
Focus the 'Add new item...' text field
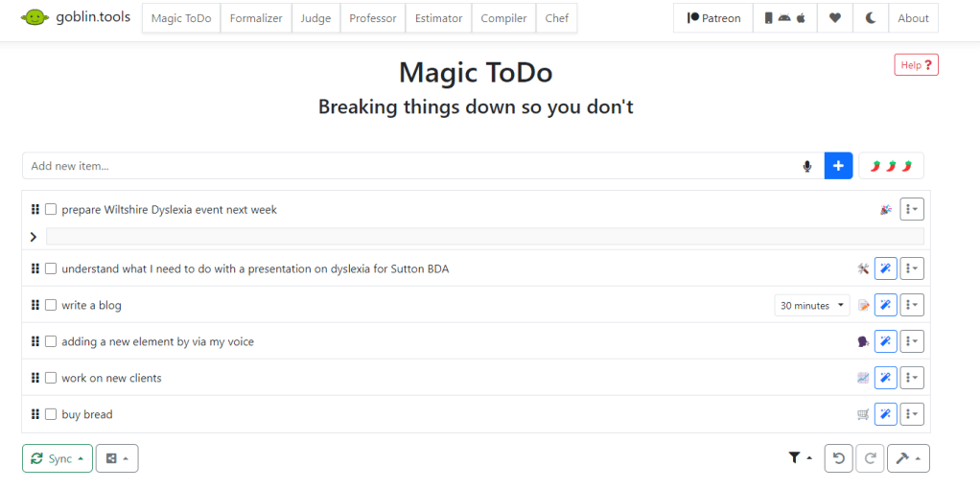(412, 166)
